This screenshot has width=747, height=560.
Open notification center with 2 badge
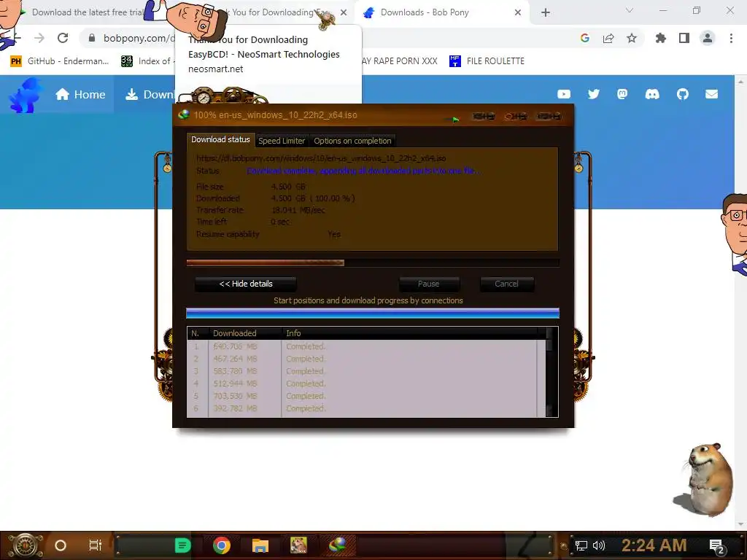(x=717, y=547)
